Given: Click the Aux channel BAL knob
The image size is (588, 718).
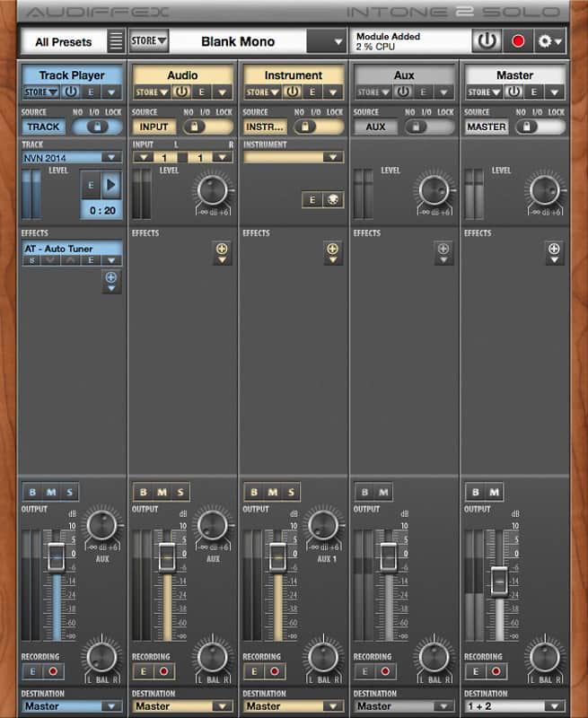Looking at the screenshot, I should pyautogui.click(x=434, y=657).
